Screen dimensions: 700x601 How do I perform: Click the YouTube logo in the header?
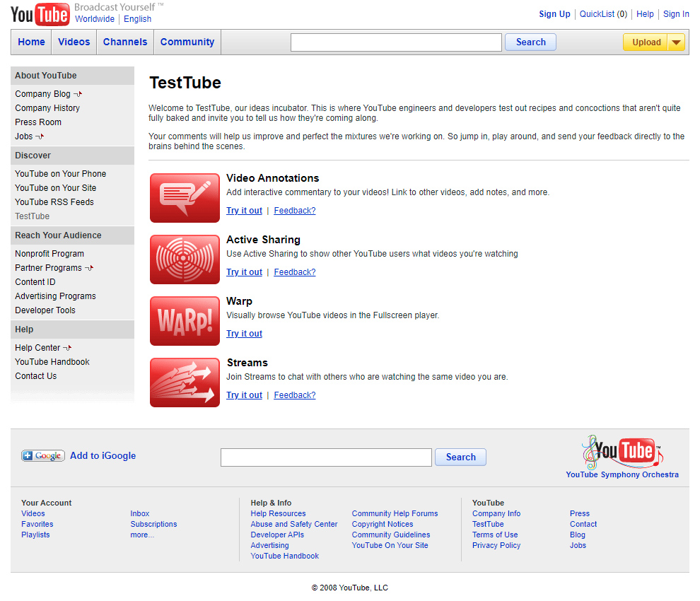[x=40, y=14]
